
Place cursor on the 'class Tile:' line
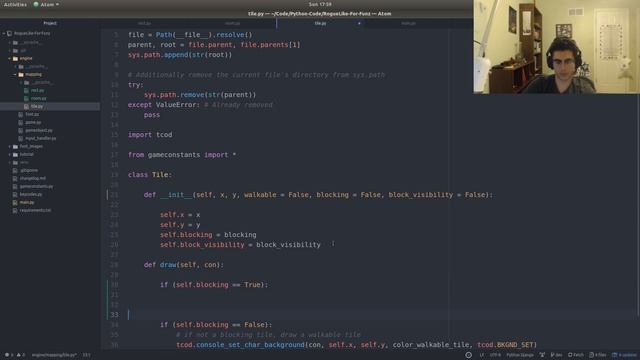[150, 175]
